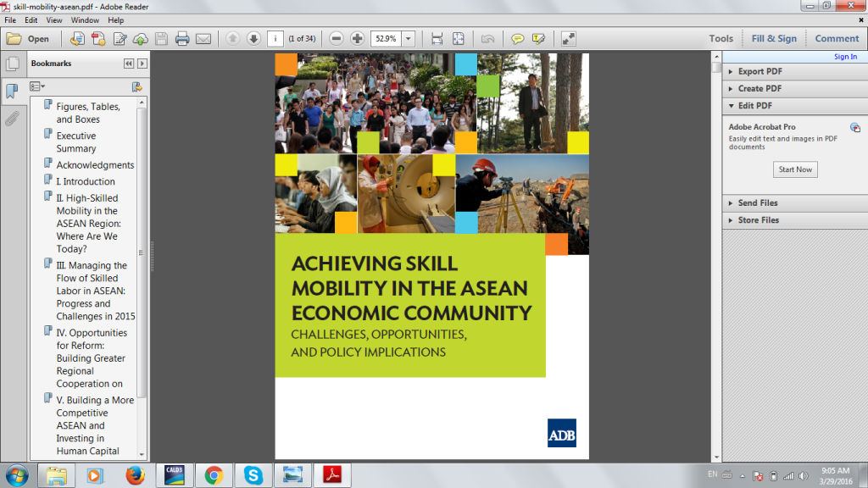Click the find current bookmark icon

(x=136, y=87)
